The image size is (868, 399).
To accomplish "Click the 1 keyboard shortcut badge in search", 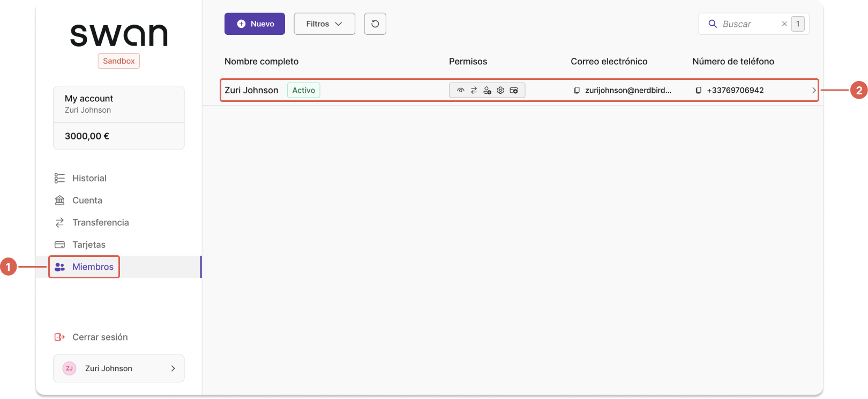I will pos(798,24).
